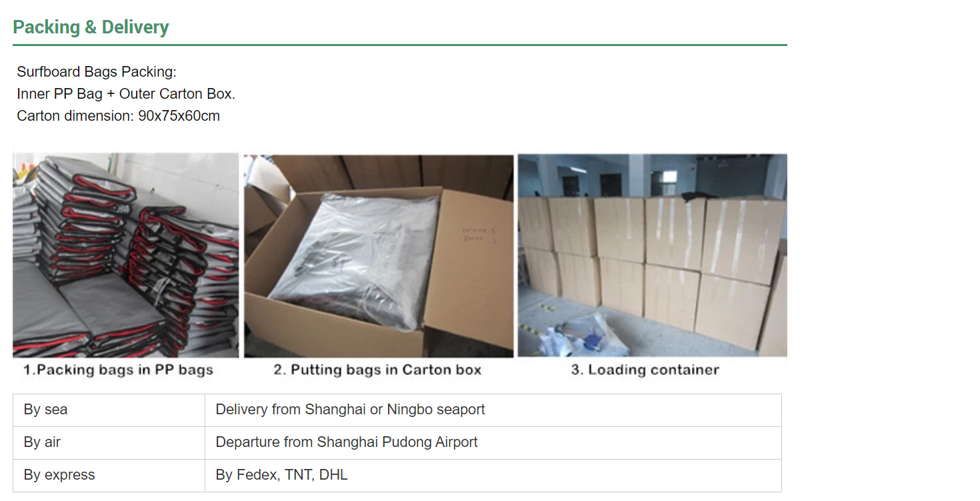Click the 'Surfboard Bags Packing:' text line
This screenshot has width=980, height=501.
(97, 72)
